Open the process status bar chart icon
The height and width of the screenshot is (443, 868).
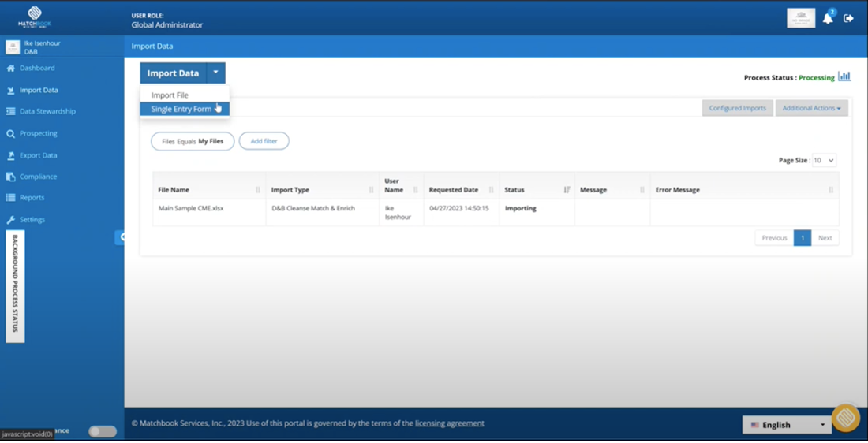pos(844,76)
